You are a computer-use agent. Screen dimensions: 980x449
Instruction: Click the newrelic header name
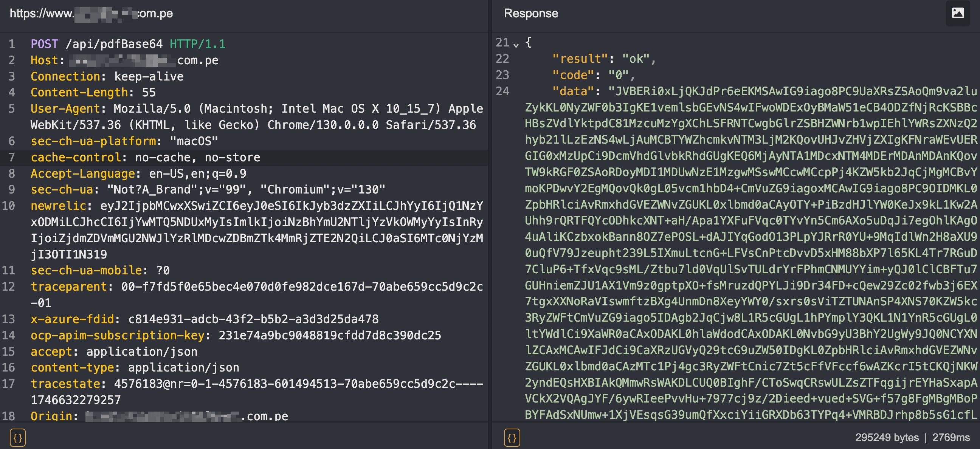(x=58, y=206)
